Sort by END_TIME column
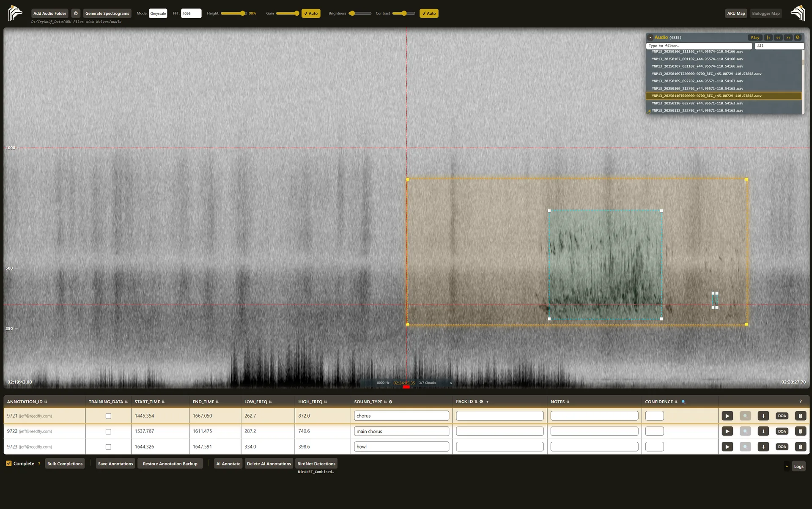Viewport: 812px width, 509px height. click(x=206, y=402)
